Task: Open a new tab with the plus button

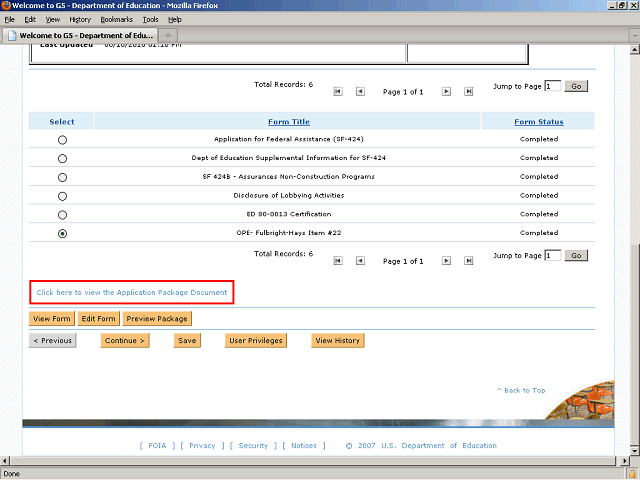Action: 168,36
